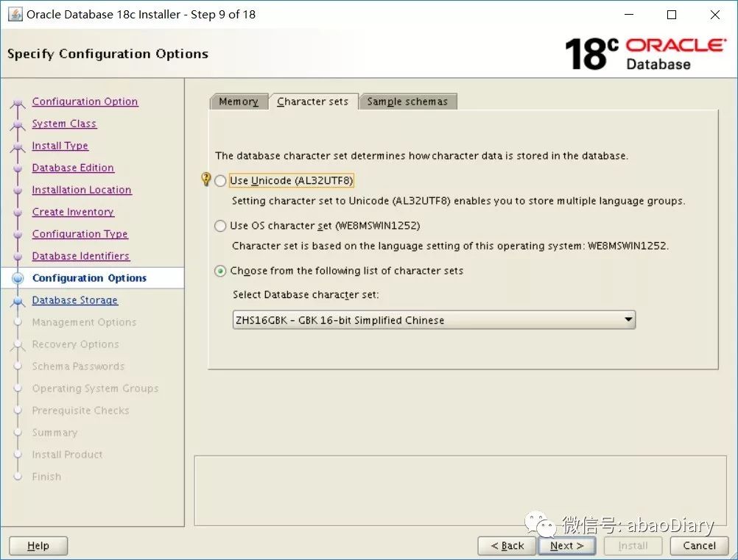This screenshot has height=560, width=738.
Task: Go to Database Identifiers step link
Action: 81,256
